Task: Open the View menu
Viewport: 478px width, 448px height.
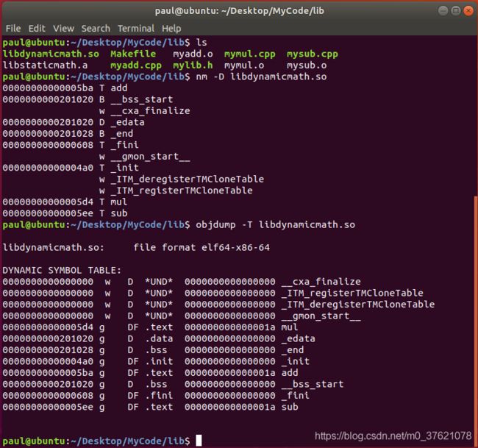Action: tap(63, 29)
